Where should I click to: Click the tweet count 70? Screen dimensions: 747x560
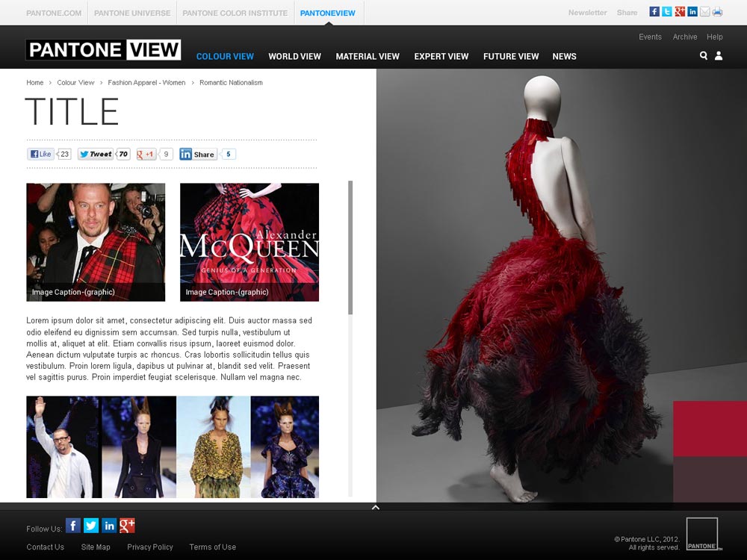pyautogui.click(x=123, y=154)
